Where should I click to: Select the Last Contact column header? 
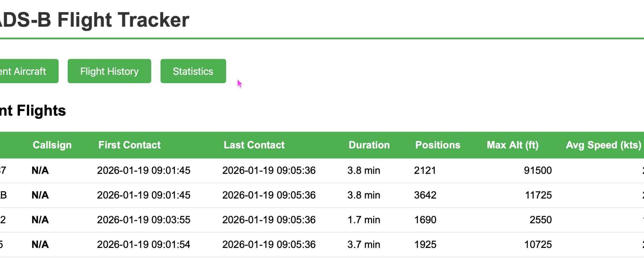pyautogui.click(x=254, y=145)
